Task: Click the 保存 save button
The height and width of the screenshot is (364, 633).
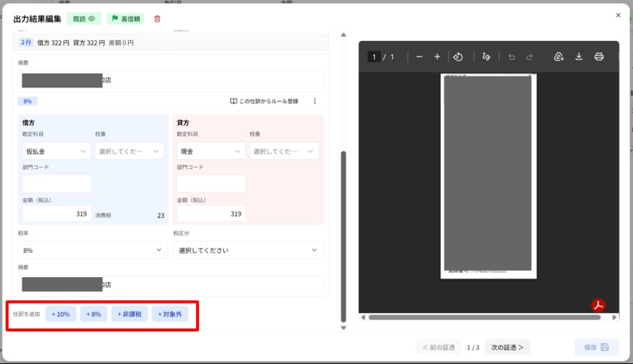Action: point(596,347)
